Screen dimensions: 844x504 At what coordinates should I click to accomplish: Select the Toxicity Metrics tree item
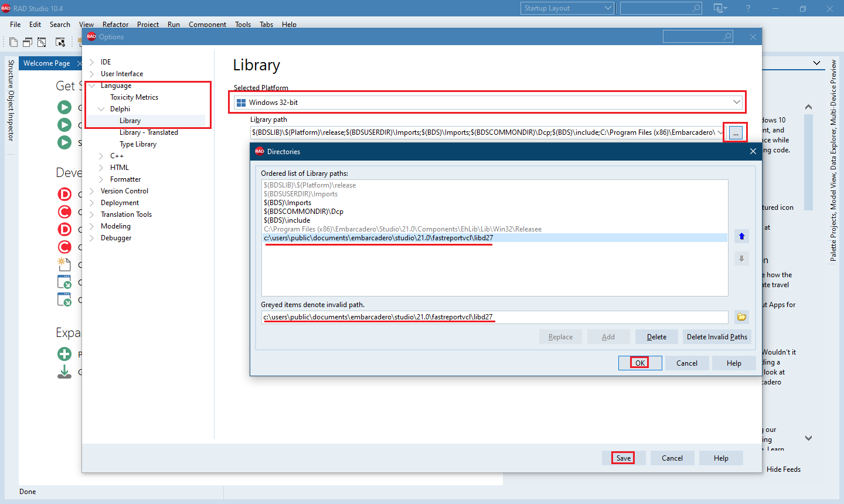(x=134, y=97)
